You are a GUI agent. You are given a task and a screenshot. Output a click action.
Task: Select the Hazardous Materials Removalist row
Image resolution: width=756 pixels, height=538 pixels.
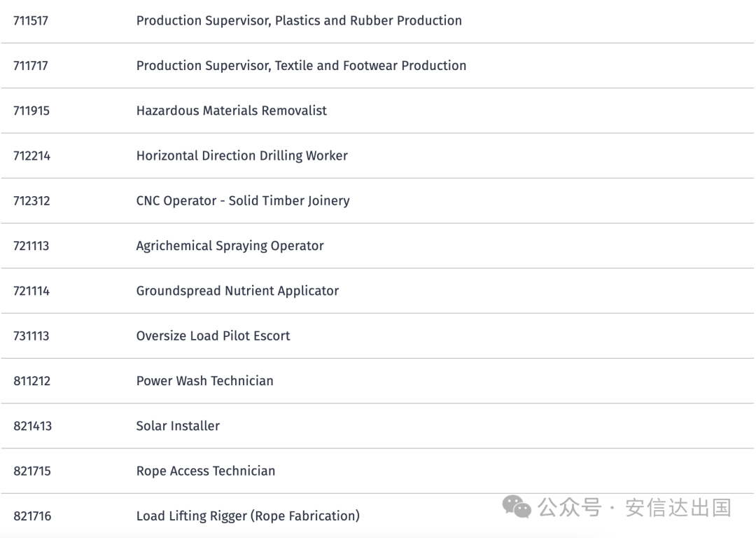point(231,111)
